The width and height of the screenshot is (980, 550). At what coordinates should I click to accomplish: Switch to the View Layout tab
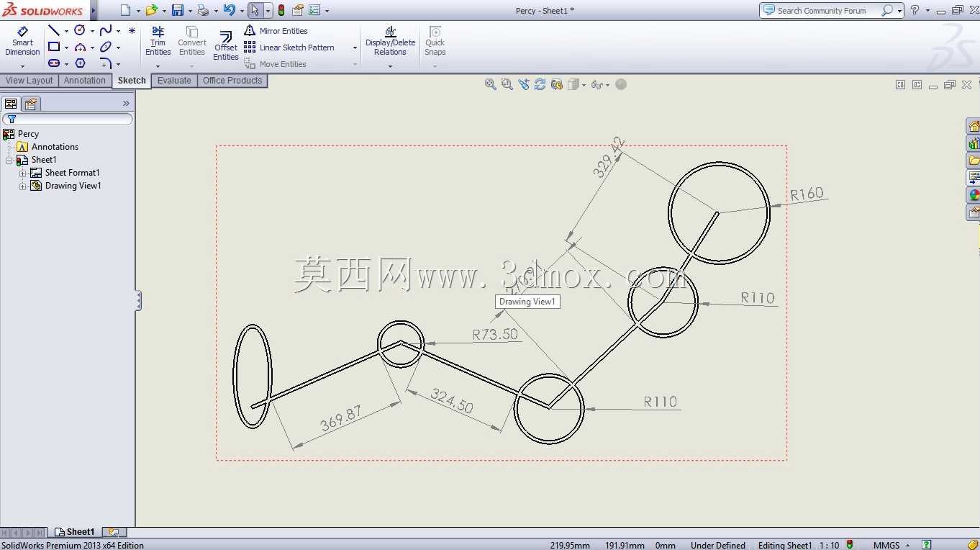click(x=30, y=81)
